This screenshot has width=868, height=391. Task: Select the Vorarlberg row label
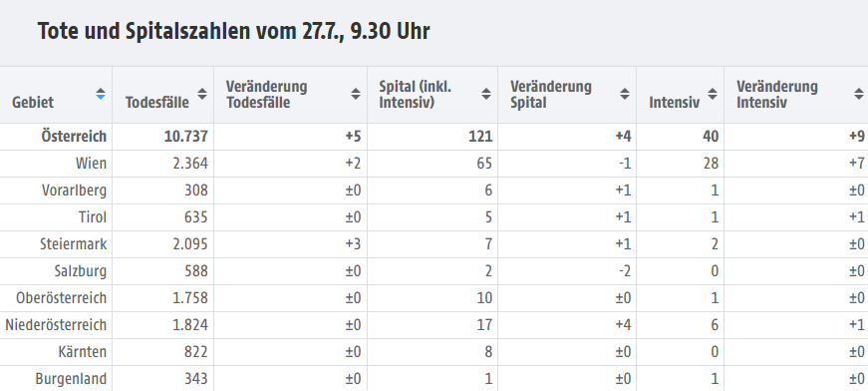pos(74,191)
